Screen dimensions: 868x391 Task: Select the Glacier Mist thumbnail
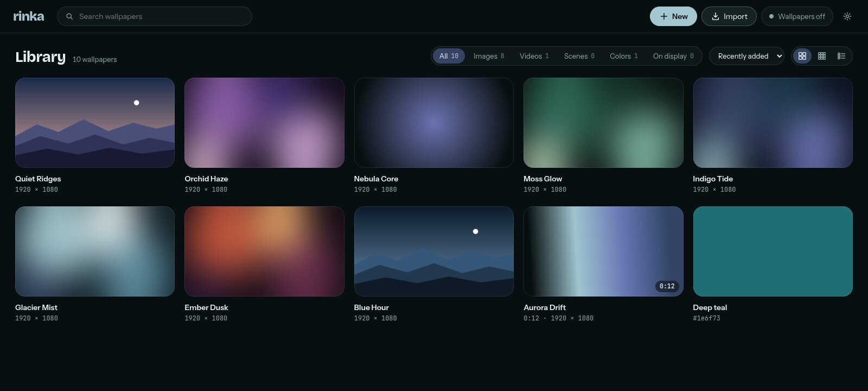[x=95, y=251]
